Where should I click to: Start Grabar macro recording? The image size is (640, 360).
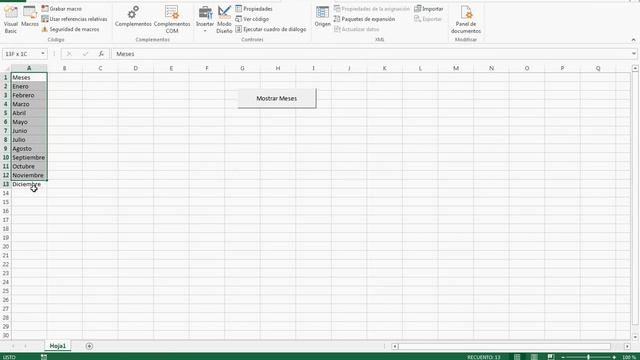62,9
